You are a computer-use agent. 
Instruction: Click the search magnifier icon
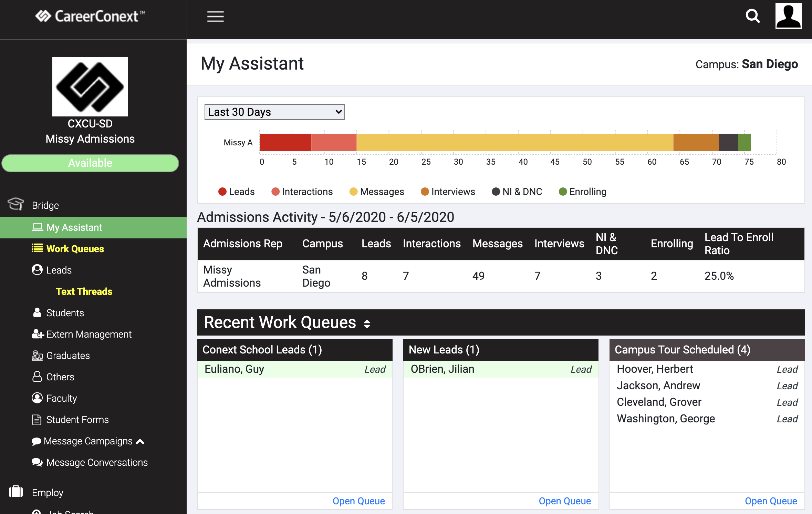pos(753,16)
